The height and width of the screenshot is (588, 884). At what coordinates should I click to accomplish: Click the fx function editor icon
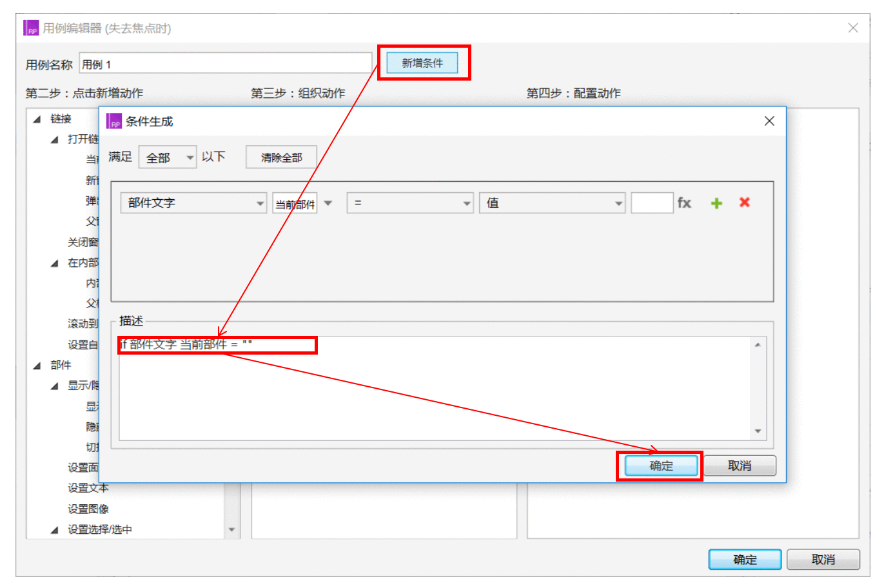click(684, 203)
